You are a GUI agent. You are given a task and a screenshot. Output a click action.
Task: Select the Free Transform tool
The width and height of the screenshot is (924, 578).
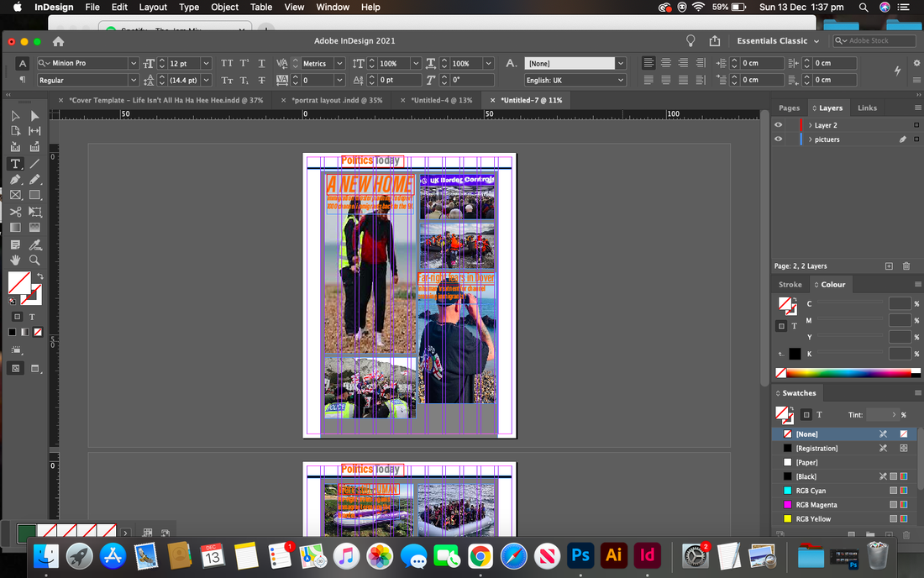click(34, 212)
